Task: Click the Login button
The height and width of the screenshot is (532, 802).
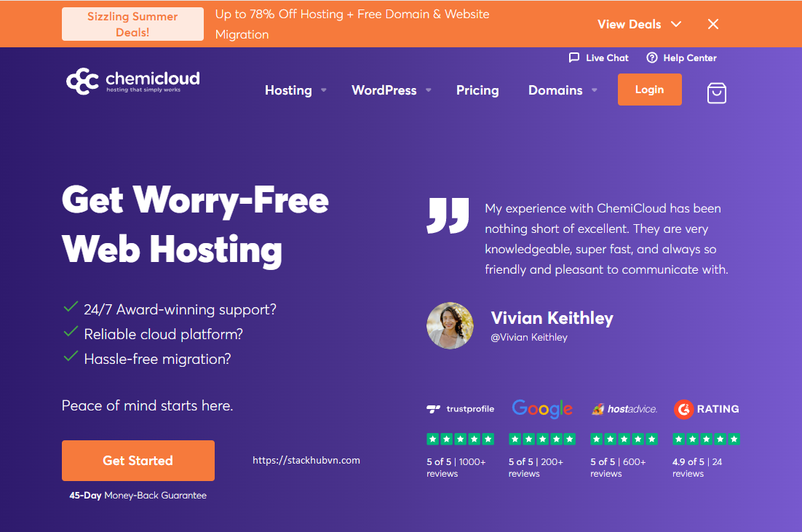Action: click(x=650, y=90)
